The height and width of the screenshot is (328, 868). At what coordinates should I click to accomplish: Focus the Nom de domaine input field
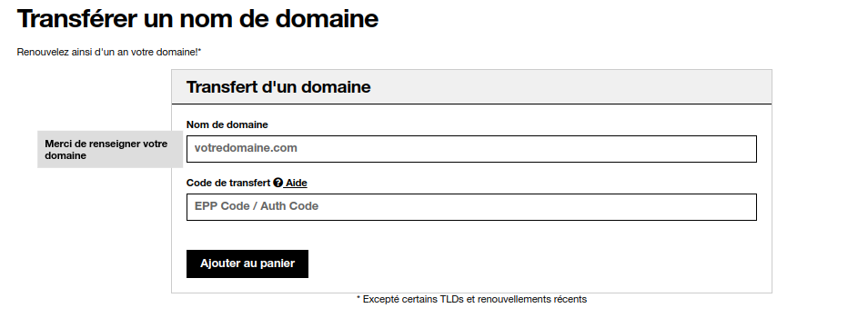(x=471, y=149)
